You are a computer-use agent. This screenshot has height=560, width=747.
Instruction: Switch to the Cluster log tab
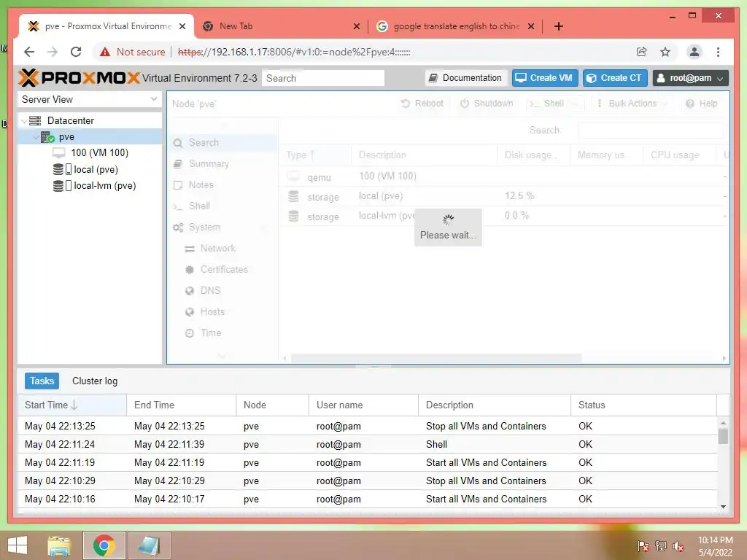pyautogui.click(x=95, y=381)
